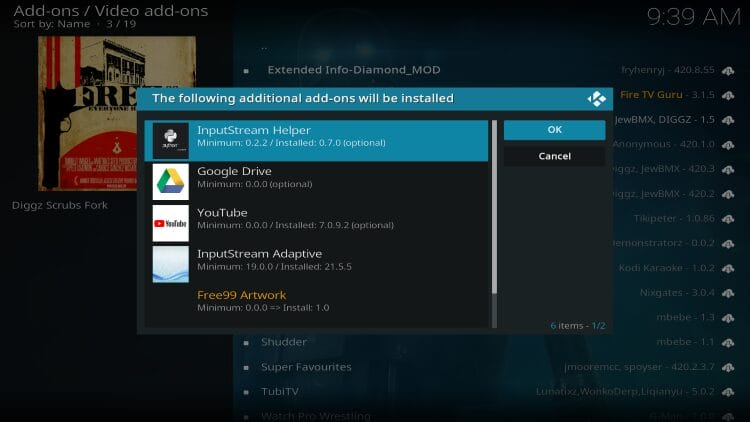Click the Google Drive triangle icon
The image size is (750, 422).
tap(170, 182)
